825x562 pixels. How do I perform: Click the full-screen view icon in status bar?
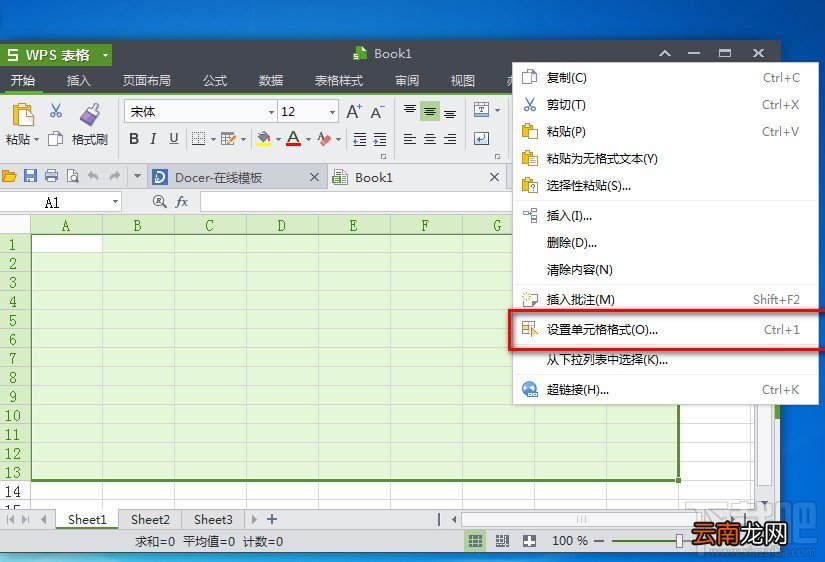pyautogui.click(x=529, y=541)
